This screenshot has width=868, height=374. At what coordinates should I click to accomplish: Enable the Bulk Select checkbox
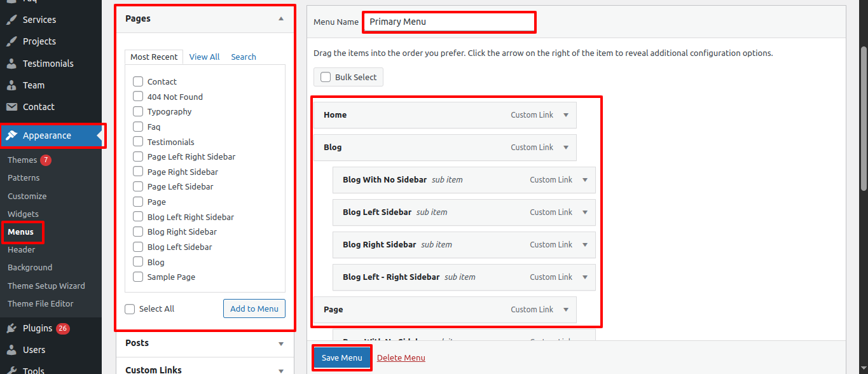pyautogui.click(x=326, y=77)
